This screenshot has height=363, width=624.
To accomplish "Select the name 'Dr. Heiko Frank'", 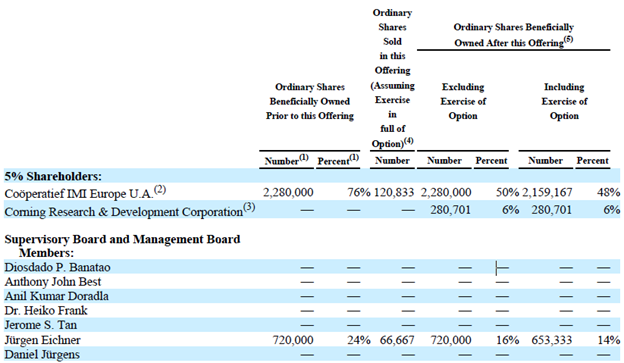I will coord(46,310).
